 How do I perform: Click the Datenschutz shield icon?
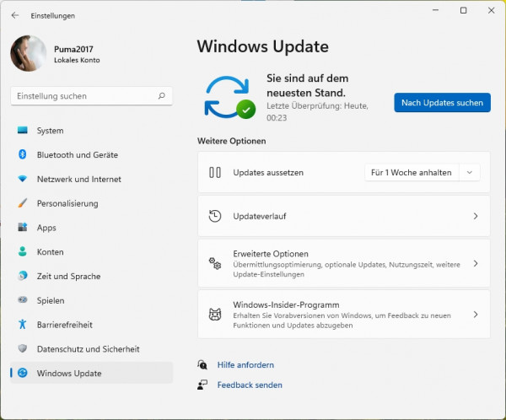point(22,348)
